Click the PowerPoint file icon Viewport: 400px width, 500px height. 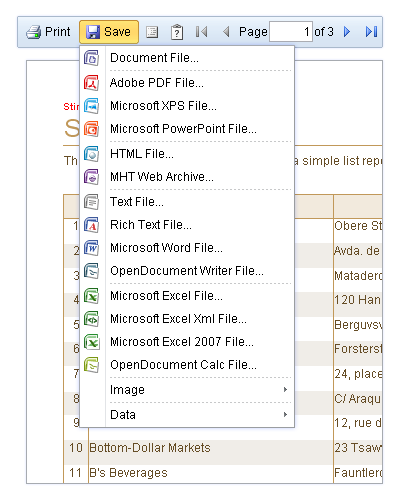pos(91,129)
